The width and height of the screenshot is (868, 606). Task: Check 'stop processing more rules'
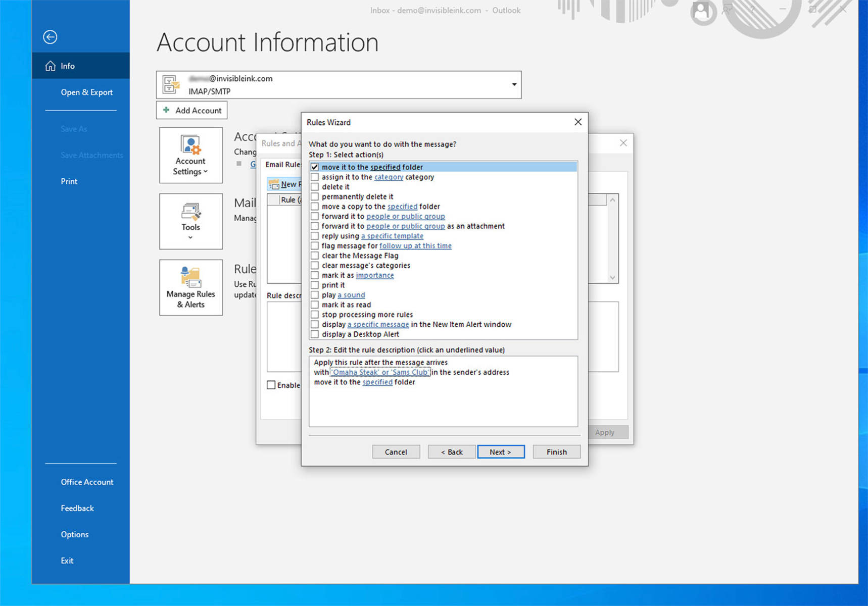click(x=315, y=315)
